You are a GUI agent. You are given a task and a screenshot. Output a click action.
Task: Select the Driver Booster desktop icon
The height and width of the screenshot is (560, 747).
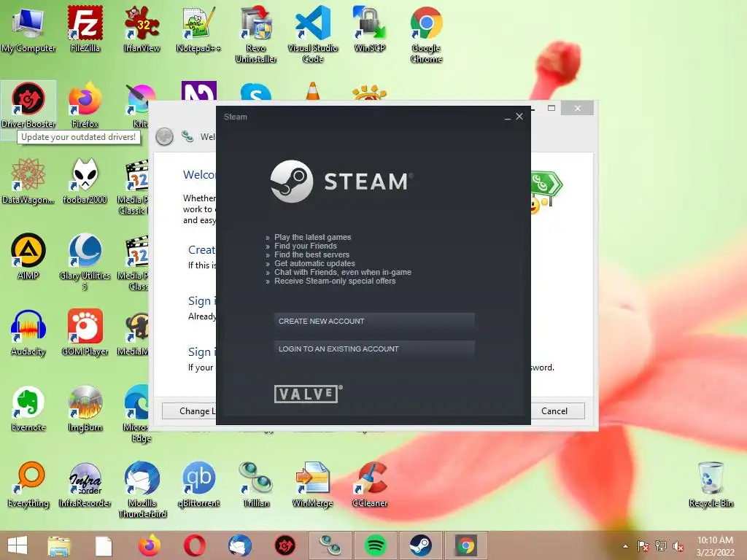tap(28, 105)
